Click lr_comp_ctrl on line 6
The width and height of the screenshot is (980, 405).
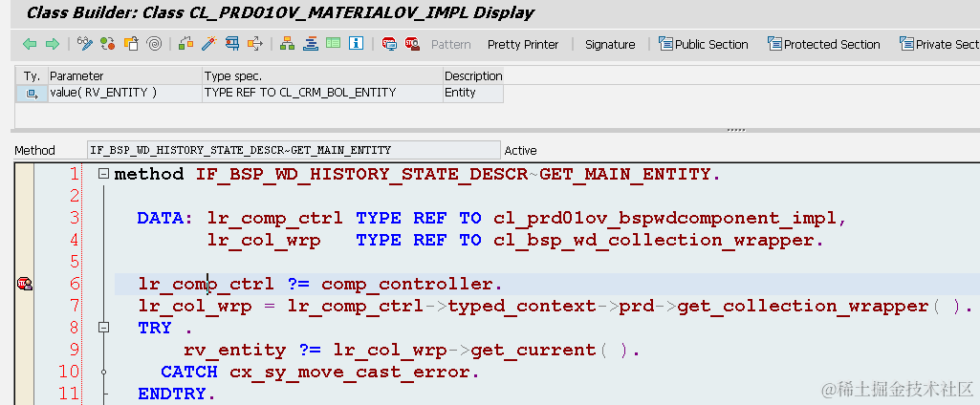206,284
